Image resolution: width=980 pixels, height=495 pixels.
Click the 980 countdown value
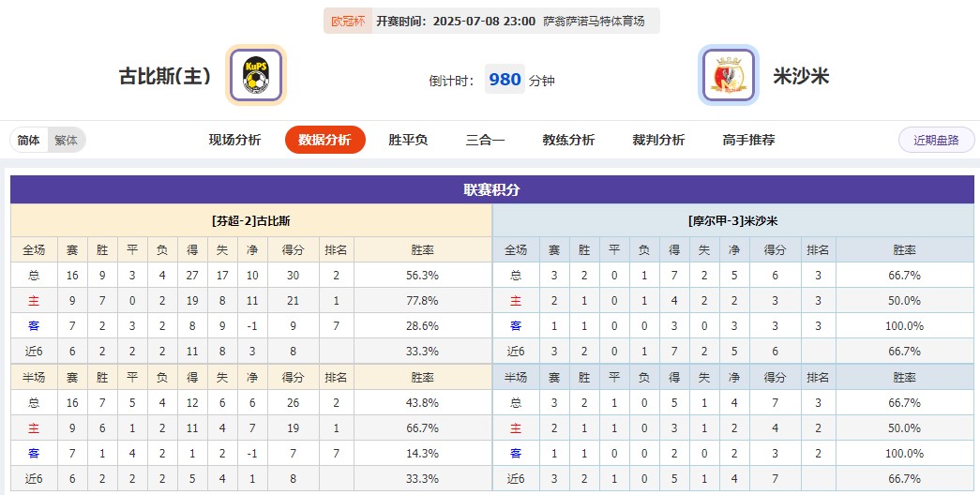[x=505, y=80]
